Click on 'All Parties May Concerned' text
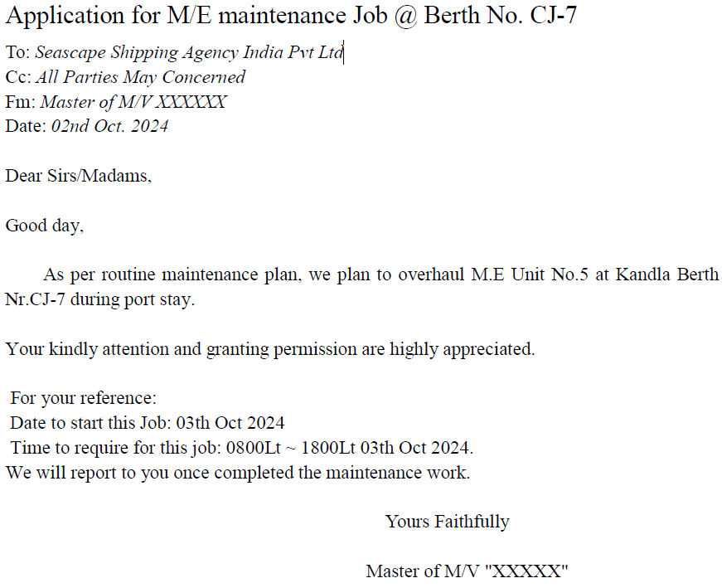Image resolution: width=722 pixels, height=588 pixels. [140, 77]
